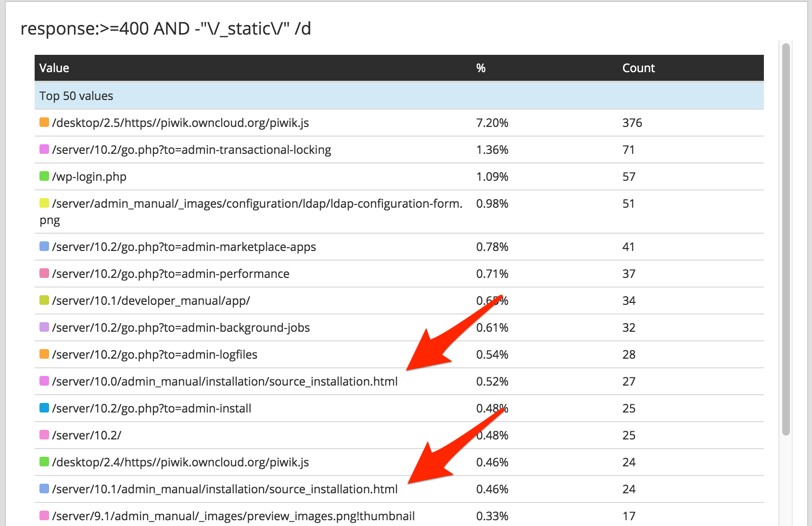Click the 0.52% percentage cell
Image resolution: width=812 pixels, height=526 pixels.
[x=492, y=381]
